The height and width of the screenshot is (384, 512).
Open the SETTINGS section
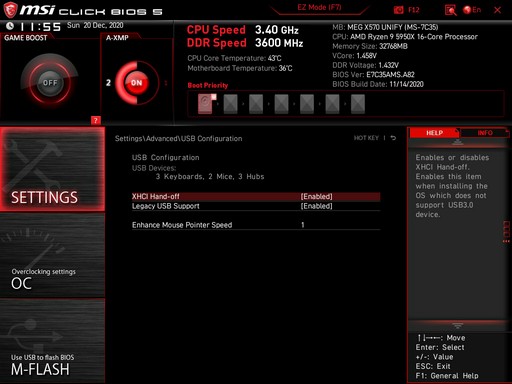[52, 169]
